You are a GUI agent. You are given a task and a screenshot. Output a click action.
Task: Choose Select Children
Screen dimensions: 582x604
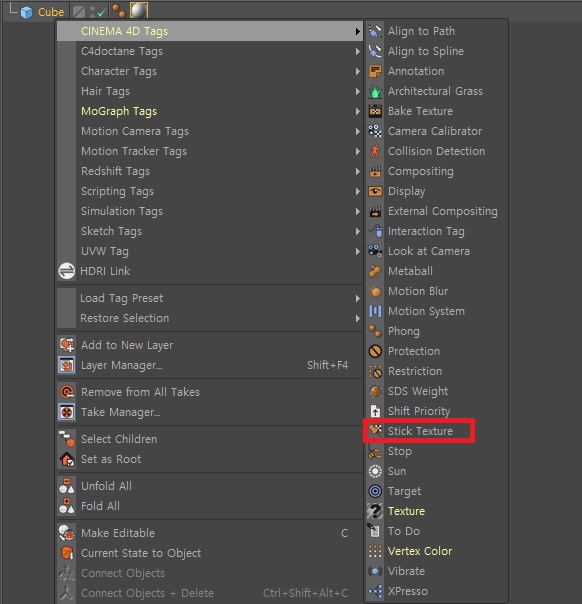click(210, 439)
